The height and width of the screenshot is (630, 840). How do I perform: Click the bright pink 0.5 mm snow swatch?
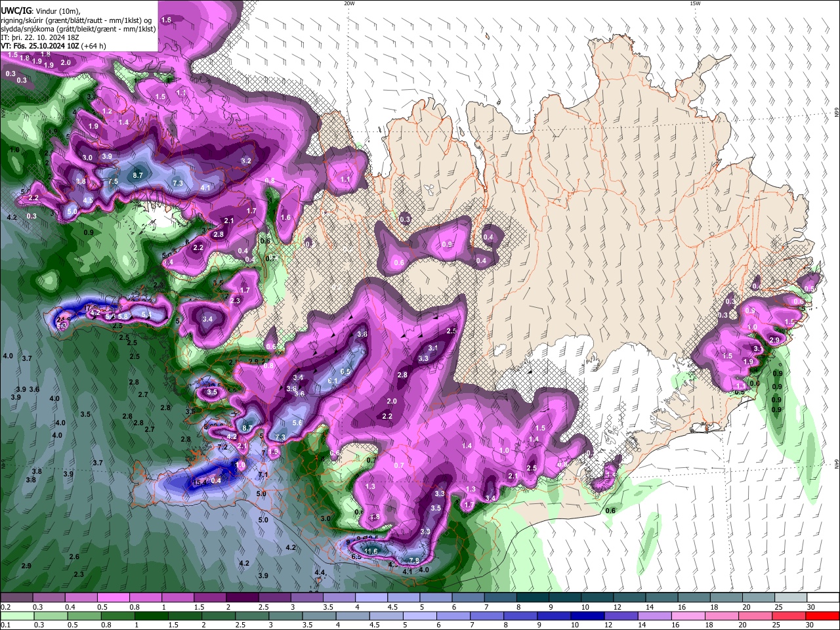click(112, 597)
